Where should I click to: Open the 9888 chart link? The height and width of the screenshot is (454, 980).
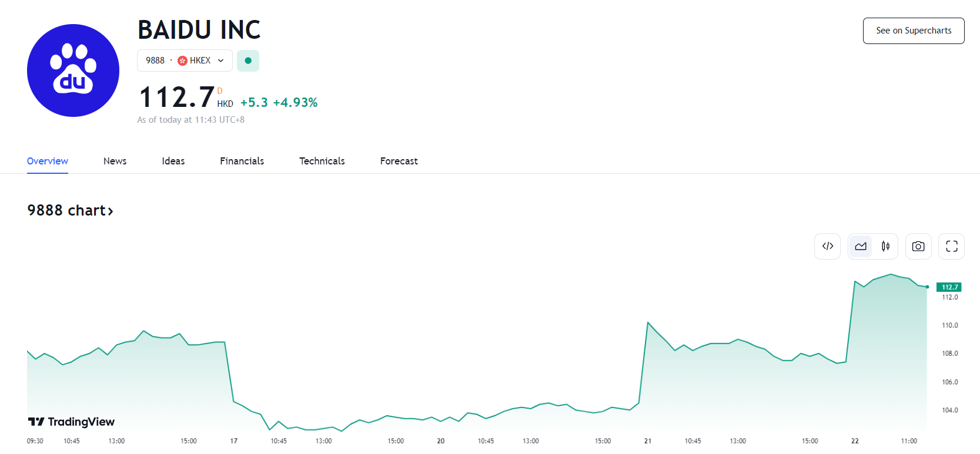click(70, 210)
